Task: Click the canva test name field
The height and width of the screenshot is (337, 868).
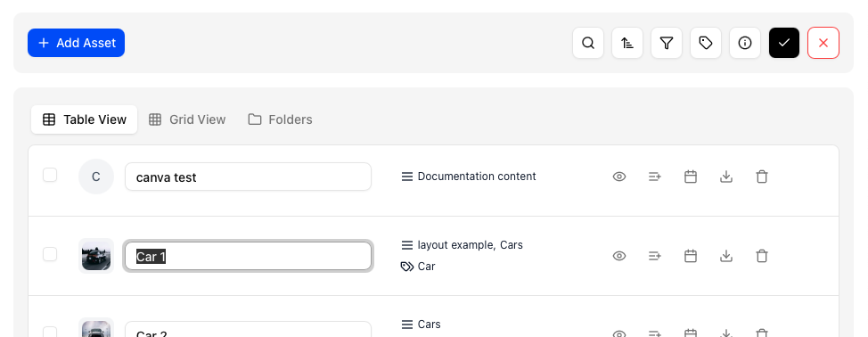Action: point(248,177)
